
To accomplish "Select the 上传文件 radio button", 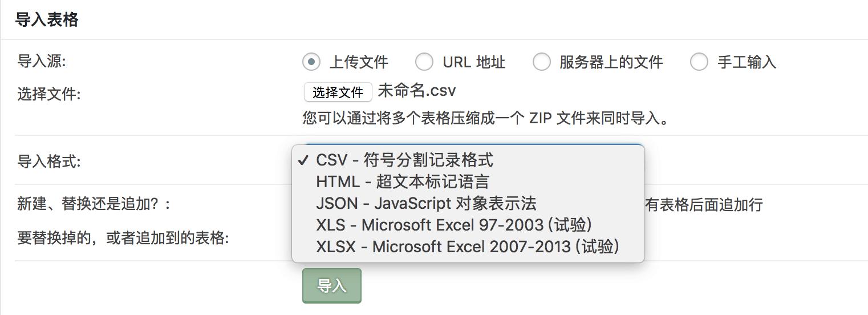I will pos(311,62).
